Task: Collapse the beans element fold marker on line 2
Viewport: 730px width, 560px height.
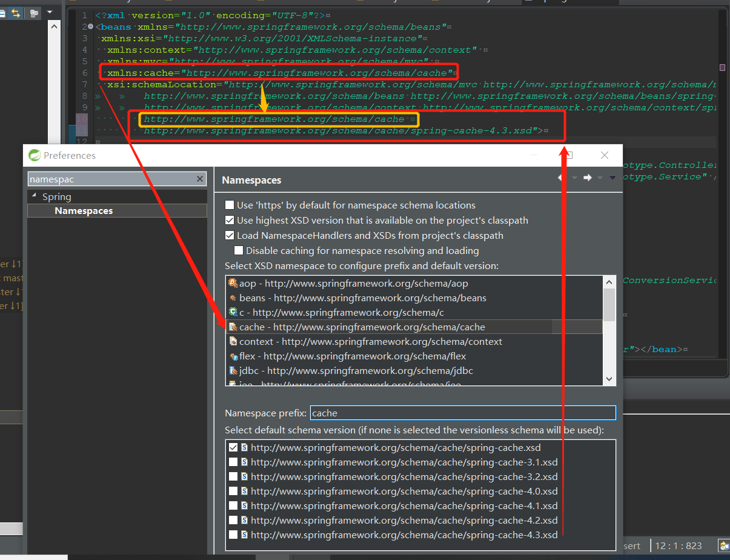Action: (90, 27)
